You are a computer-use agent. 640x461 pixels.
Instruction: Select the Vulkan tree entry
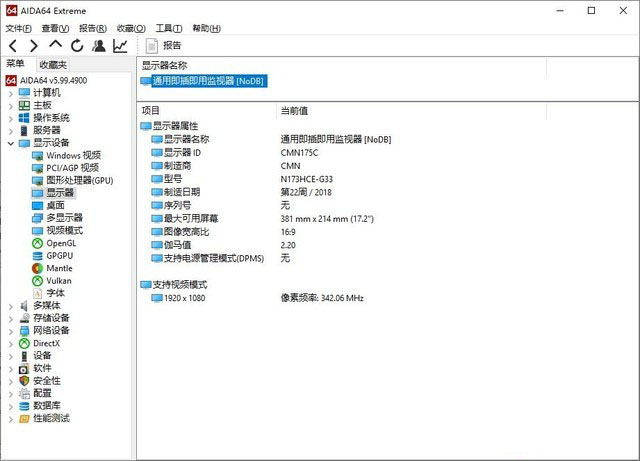click(x=58, y=281)
